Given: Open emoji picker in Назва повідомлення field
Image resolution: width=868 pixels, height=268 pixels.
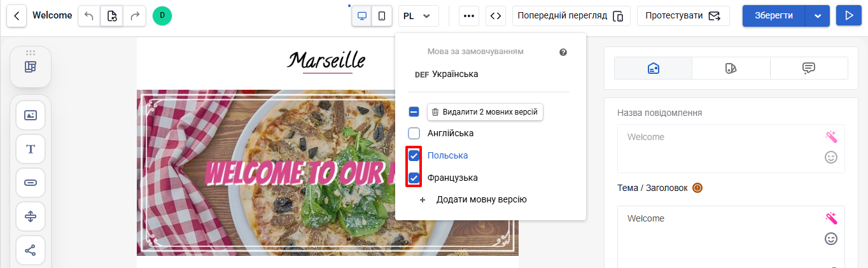Looking at the screenshot, I should [x=830, y=157].
